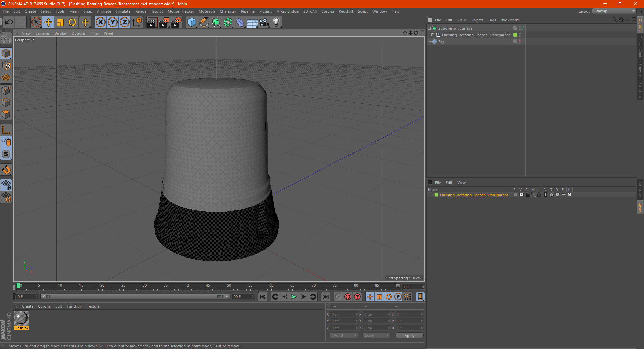Activate the Move tool in top toolbar

pyautogui.click(x=48, y=22)
